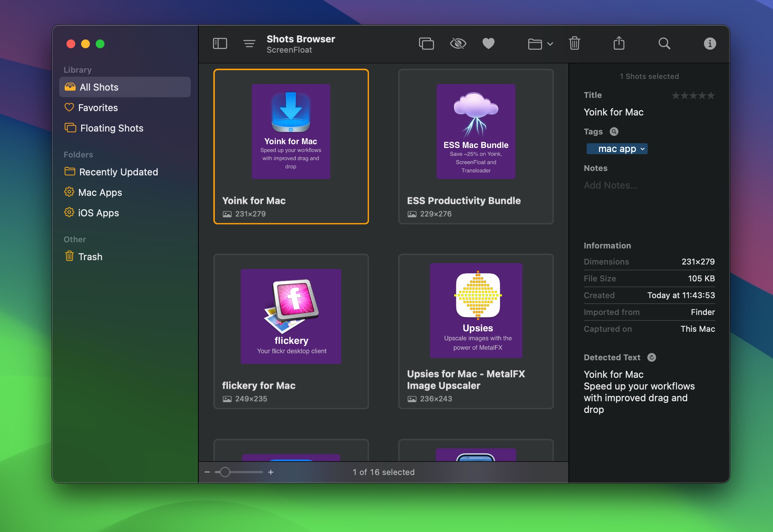
Task: Decrease thumbnail size with minus button
Action: (x=207, y=472)
